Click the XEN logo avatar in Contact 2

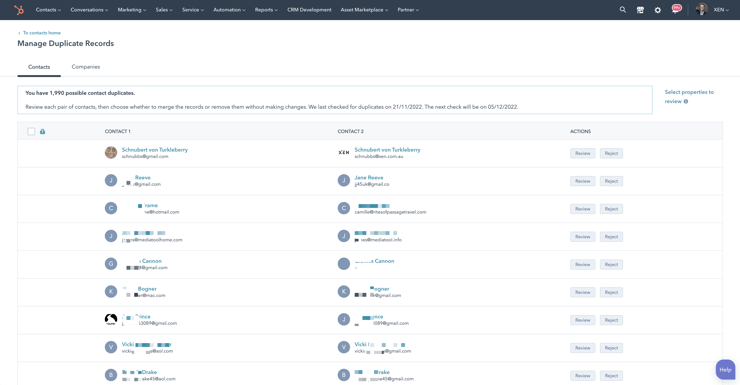click(344, 152)
